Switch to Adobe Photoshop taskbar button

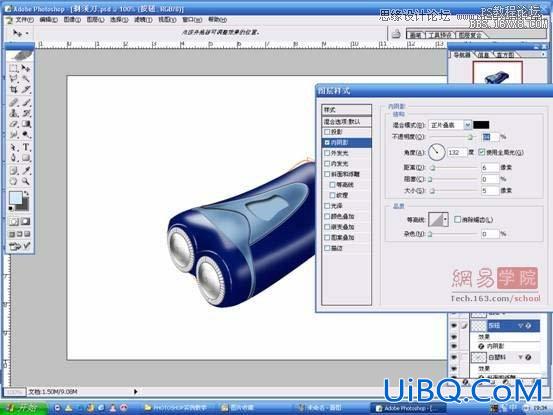[x=408, y=408]
